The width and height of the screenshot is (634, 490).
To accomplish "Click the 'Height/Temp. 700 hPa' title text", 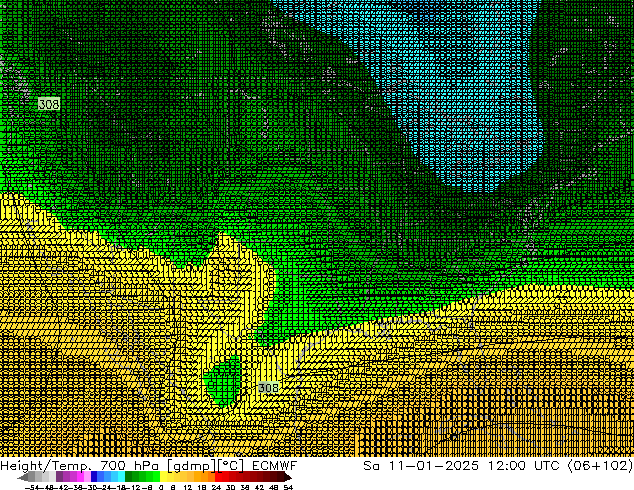I will pyautogui.click(x=82, y=465).
